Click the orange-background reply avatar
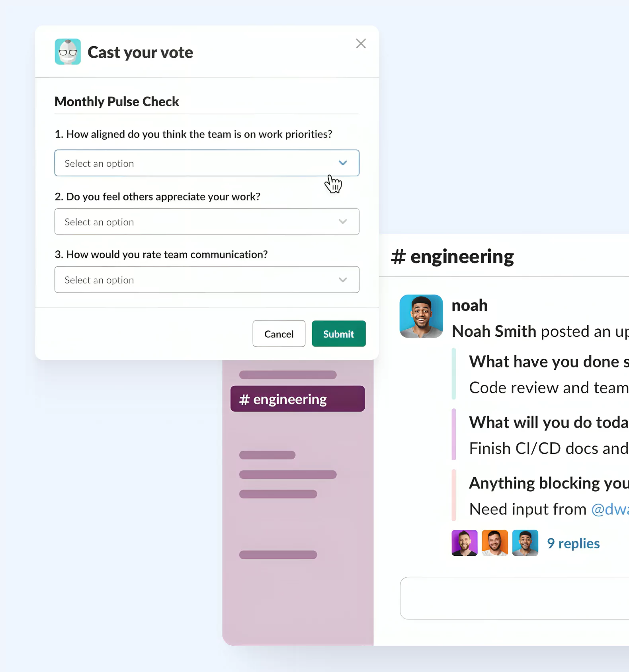The height and width of the screenshot is (672, 629). [x=495, y=543]
